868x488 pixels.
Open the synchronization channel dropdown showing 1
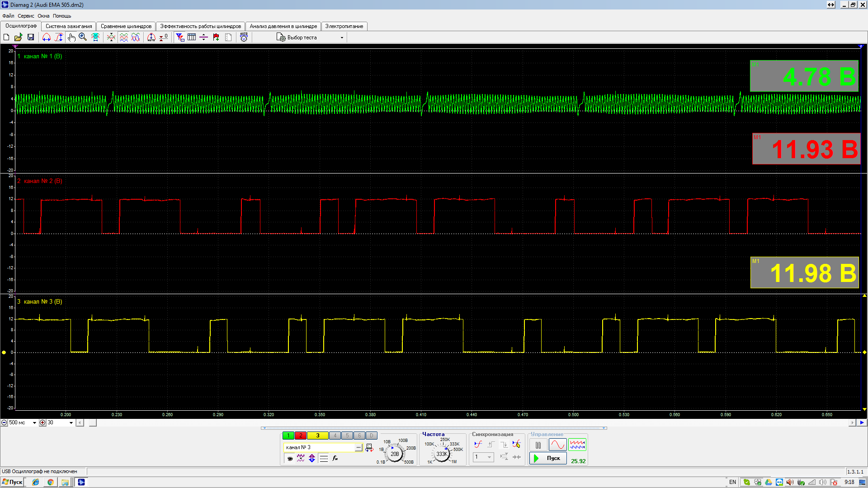pos(483,457)
